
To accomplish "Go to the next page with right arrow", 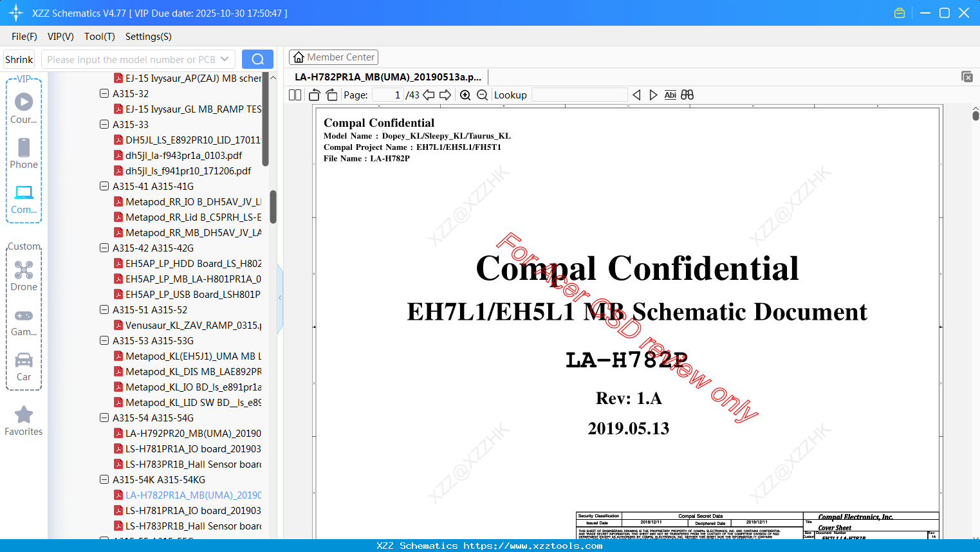I will tap(445, 95).
